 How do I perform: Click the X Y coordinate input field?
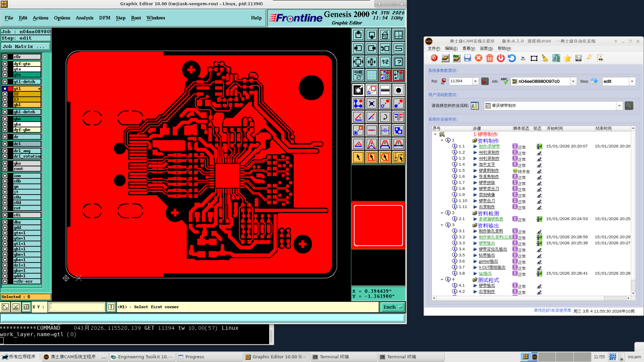(77, 307)
